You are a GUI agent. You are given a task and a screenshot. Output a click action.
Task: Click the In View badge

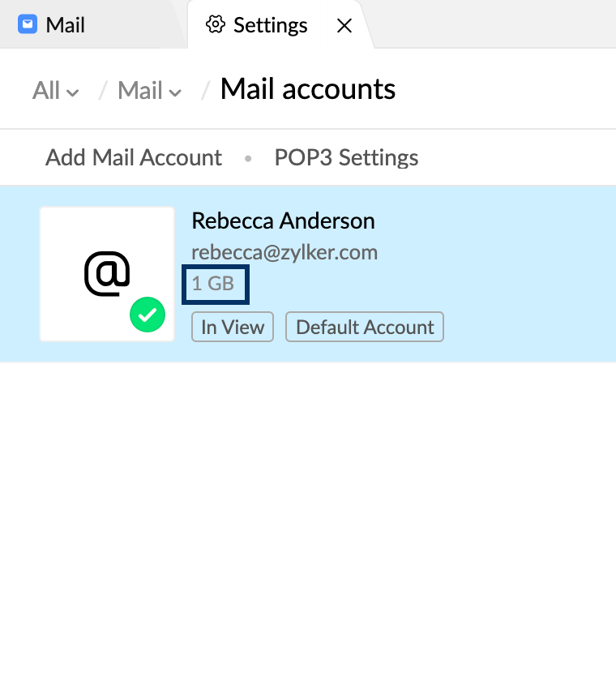[x=233, y=327]
